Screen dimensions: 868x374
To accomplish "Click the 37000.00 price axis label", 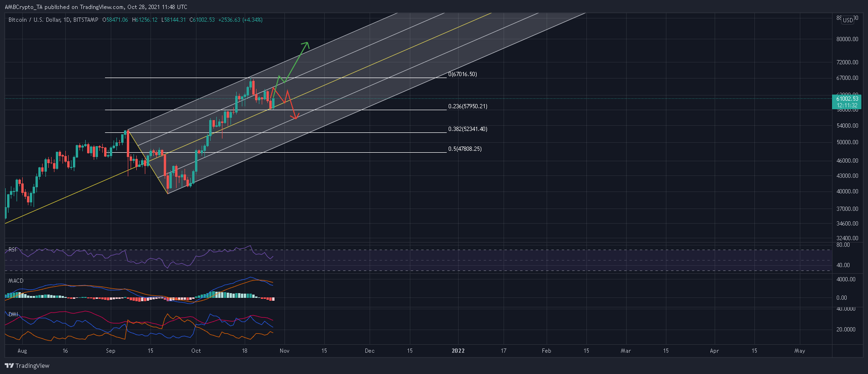I will coord(847,209).
